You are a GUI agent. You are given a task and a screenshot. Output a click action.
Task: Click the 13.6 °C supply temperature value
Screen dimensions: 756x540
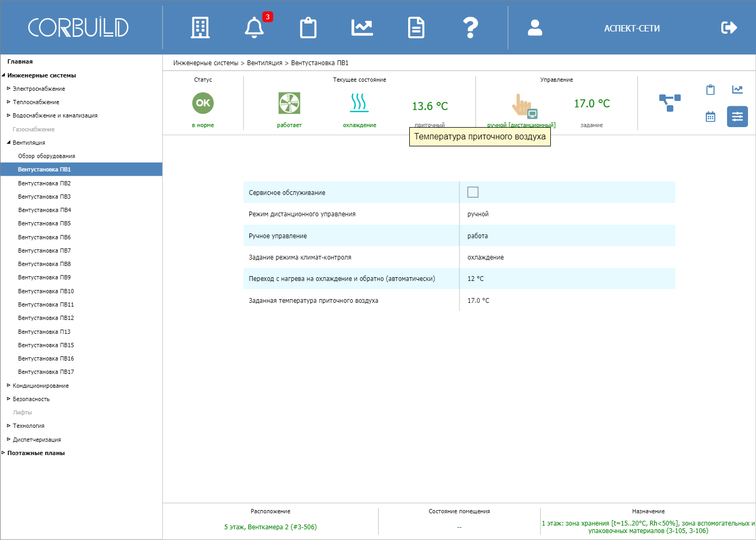(430, 106)
